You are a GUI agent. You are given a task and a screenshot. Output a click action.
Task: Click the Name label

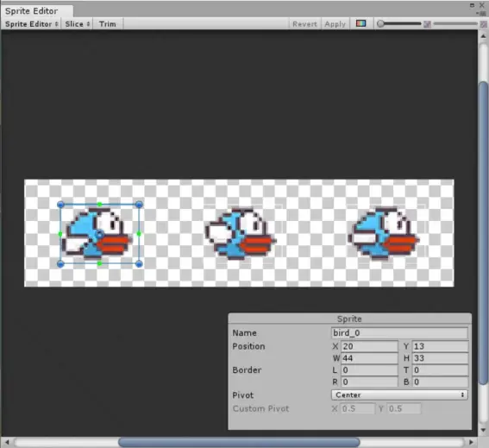click(x=244, y=333)
